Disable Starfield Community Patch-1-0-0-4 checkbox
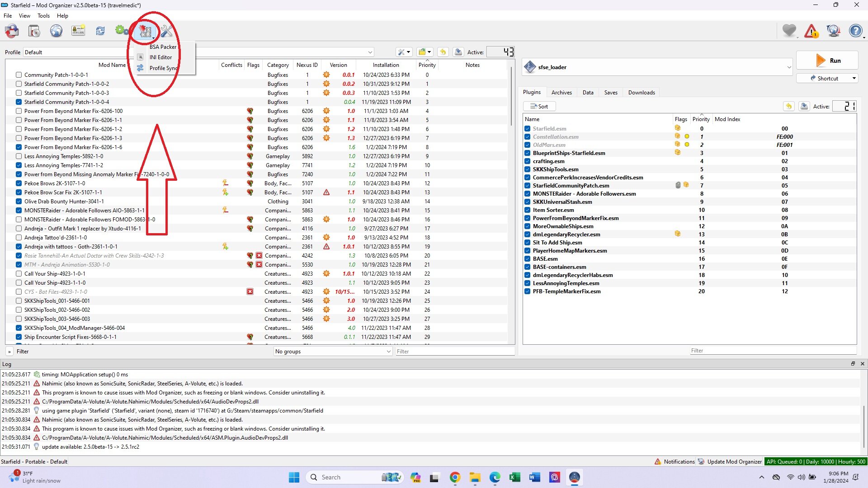868x488 pixels. click(19, 102)
